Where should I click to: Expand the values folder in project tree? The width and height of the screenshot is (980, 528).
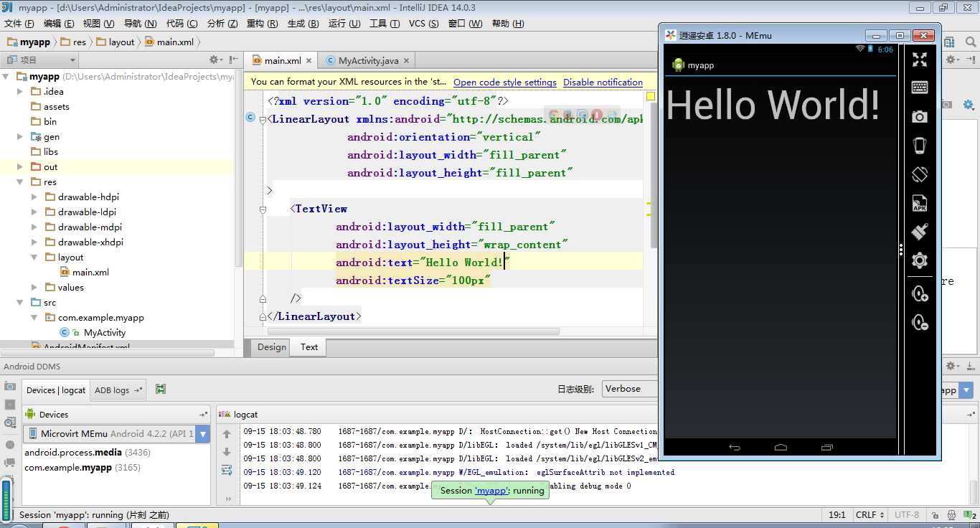pos(34,287)
